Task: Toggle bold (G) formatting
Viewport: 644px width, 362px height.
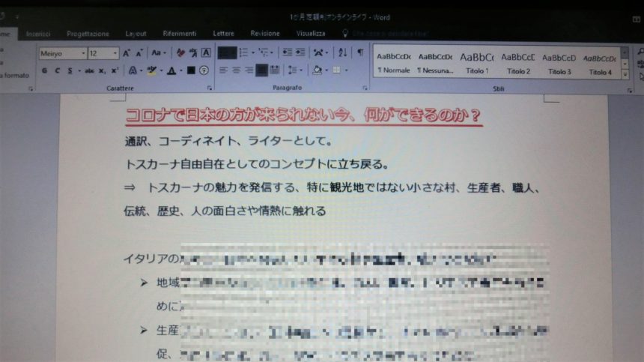Action: tap(44, 70)
